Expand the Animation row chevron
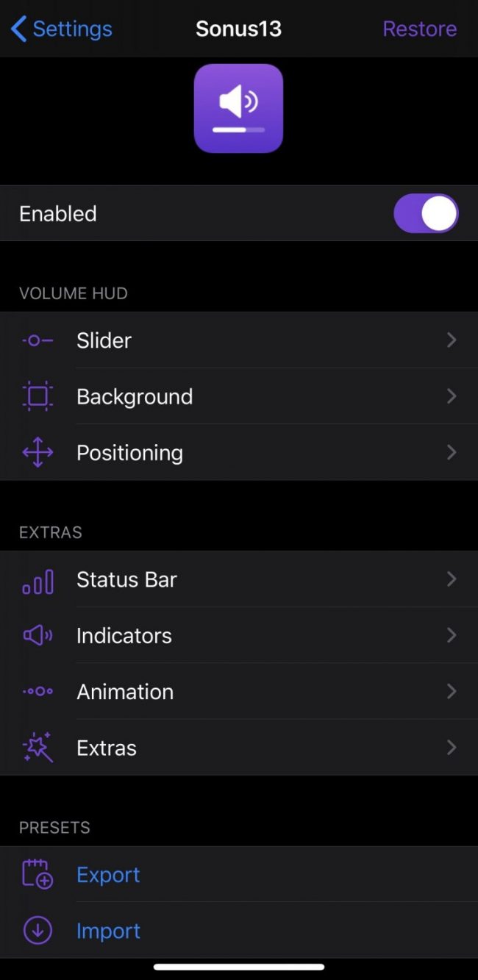Image resolution: width=478 pixels, height=980 pixels. click(x=452, y=692)
